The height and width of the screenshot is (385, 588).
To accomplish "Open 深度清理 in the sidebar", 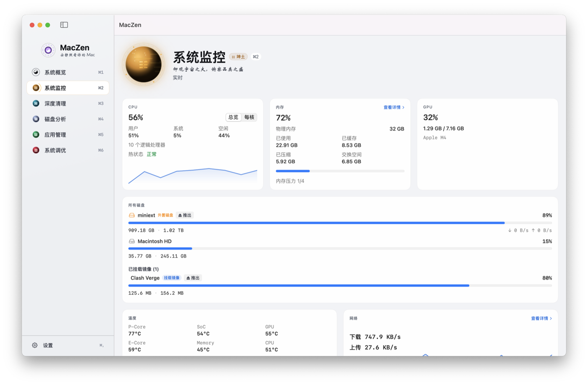I will 68,103.
